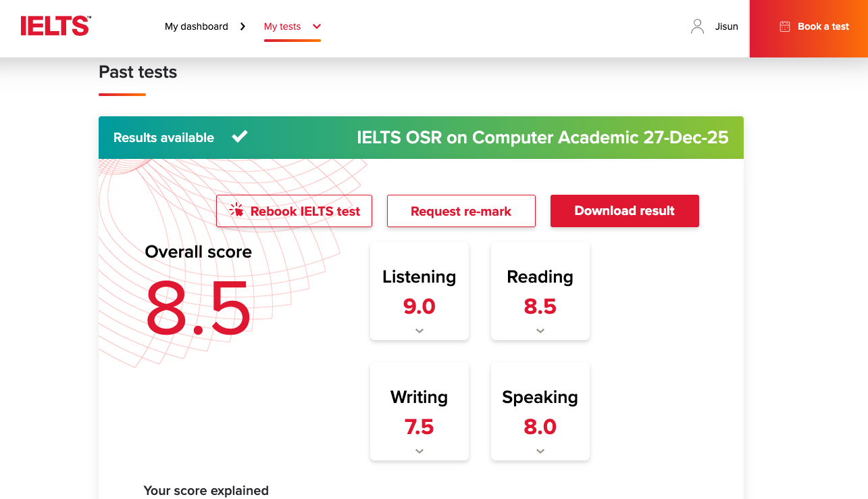
Task: Click the Overall score 8.5 number
Action: tap(198, 307)
